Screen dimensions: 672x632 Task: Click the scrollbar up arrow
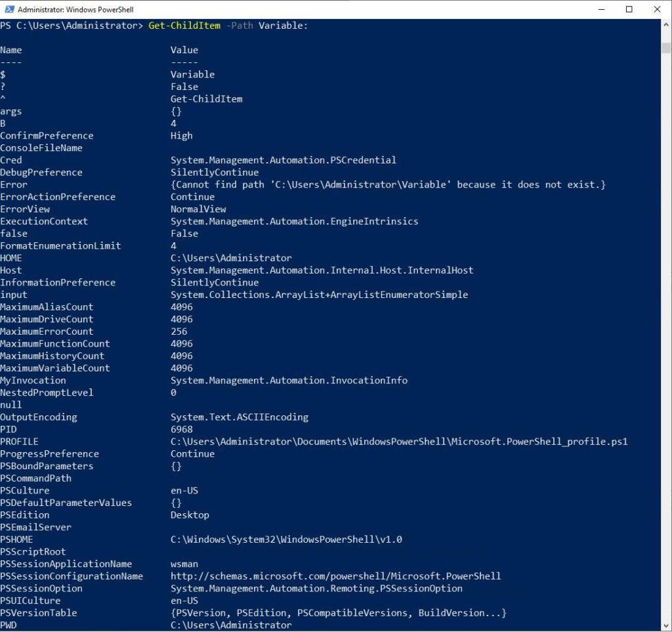pos(666,25)
